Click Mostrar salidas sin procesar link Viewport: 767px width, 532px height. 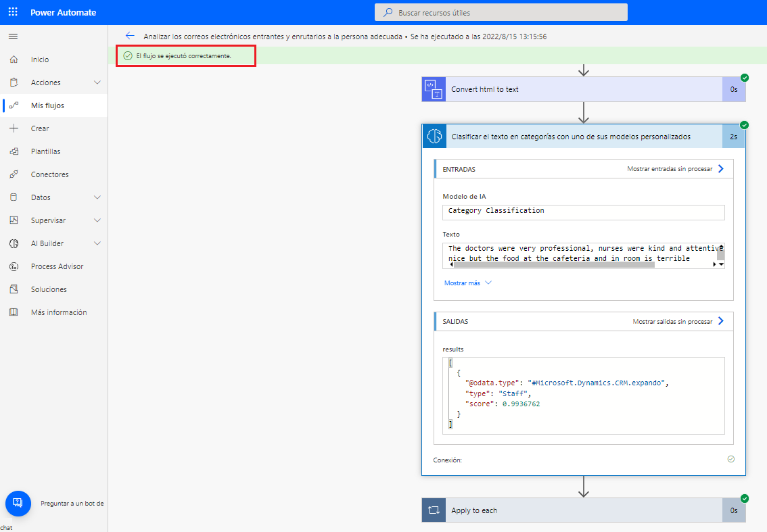pos(672,321)
